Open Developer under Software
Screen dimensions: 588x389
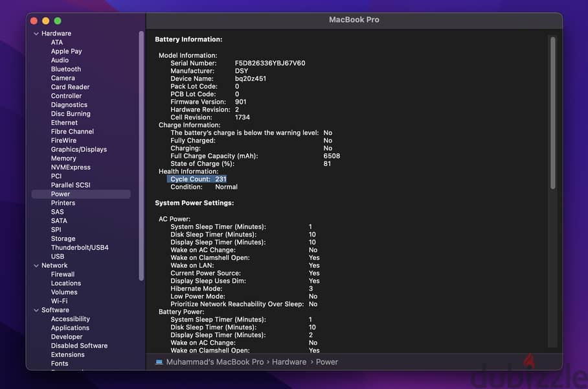coord(67,337)
